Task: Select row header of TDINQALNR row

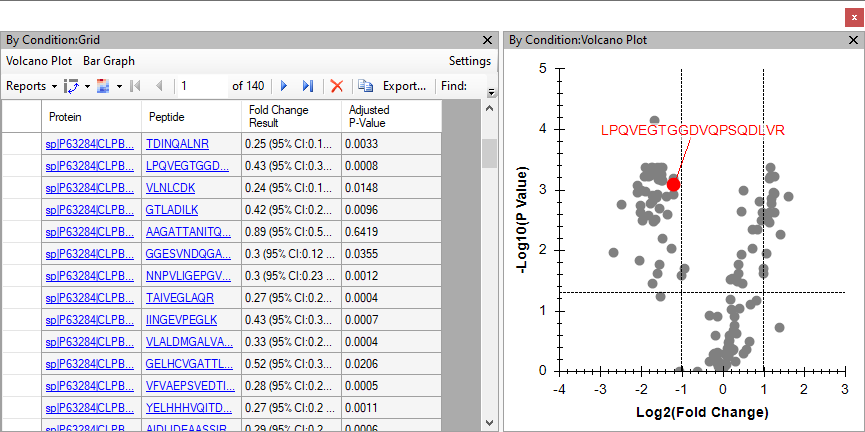Action: (x=22, y=144)
